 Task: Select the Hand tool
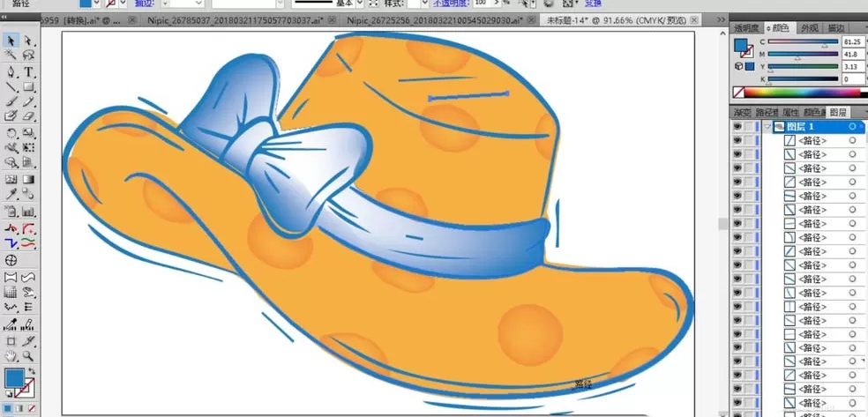tap(11, 356)
